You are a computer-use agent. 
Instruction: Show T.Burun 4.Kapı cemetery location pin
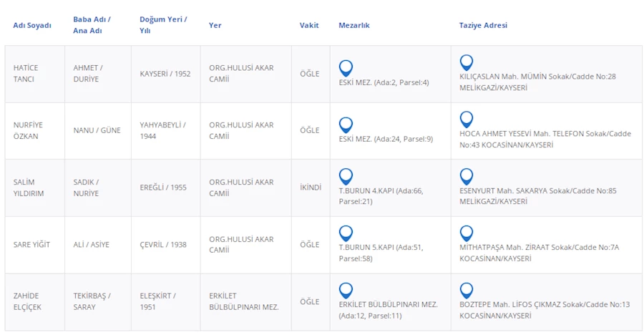click(346, 176)
